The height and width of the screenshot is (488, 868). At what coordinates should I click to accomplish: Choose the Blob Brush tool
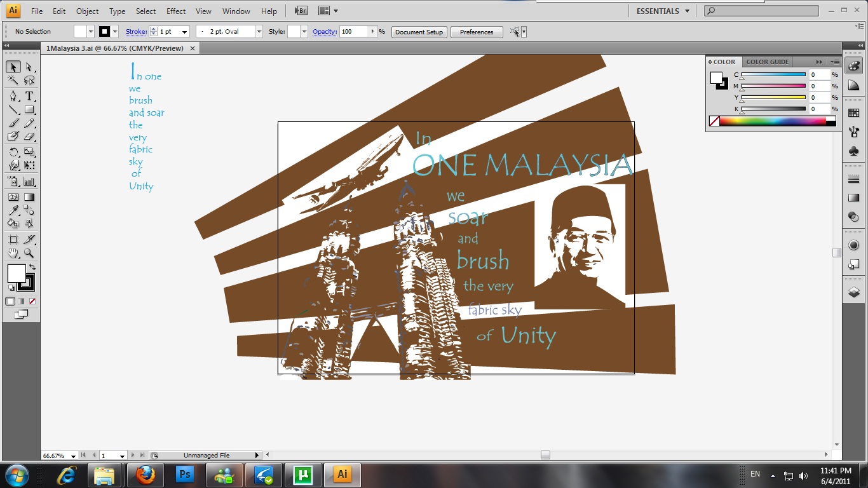click(13, 136)
